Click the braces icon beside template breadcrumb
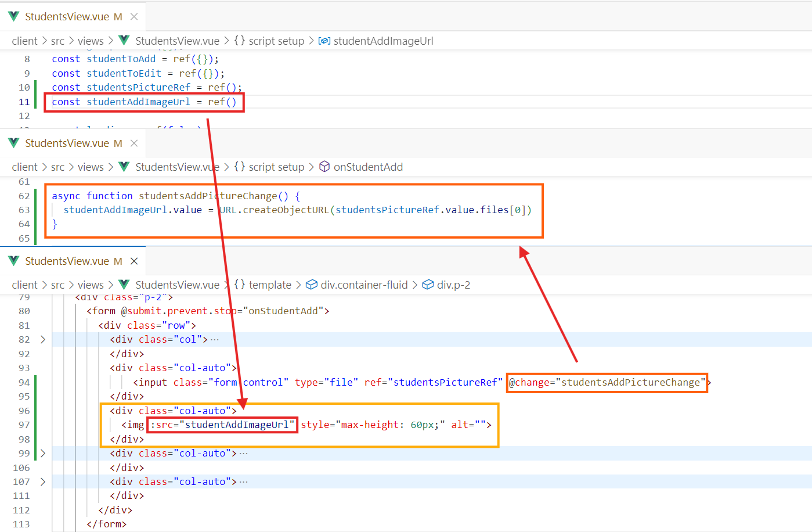Screen dimensions: 812x532 pyautogui.click(x=239, y=285)
